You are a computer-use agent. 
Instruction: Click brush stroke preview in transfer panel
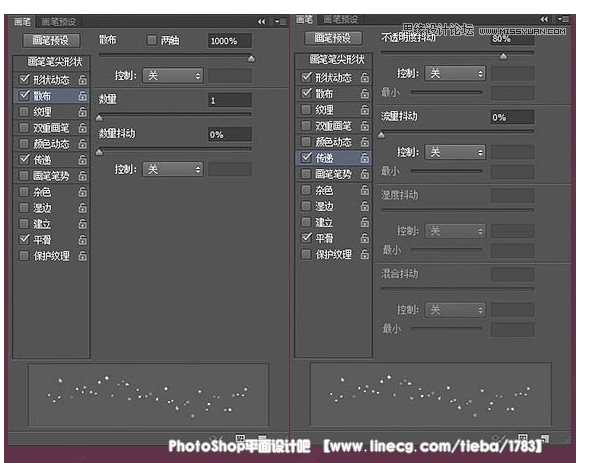click(x=431, y=394)
